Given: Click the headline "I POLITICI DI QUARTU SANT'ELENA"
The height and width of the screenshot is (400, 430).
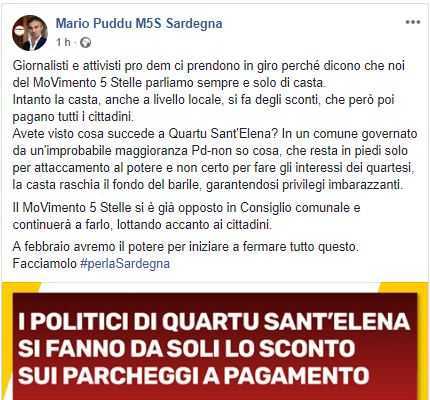Looking at the screenshot, I should click(214, 322).
